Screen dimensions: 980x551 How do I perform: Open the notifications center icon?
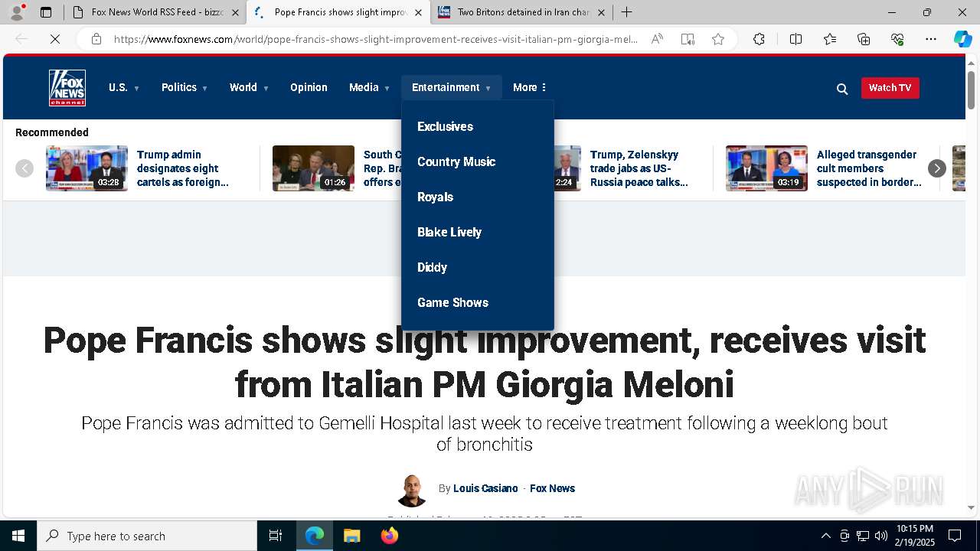[x=955, y=536]
